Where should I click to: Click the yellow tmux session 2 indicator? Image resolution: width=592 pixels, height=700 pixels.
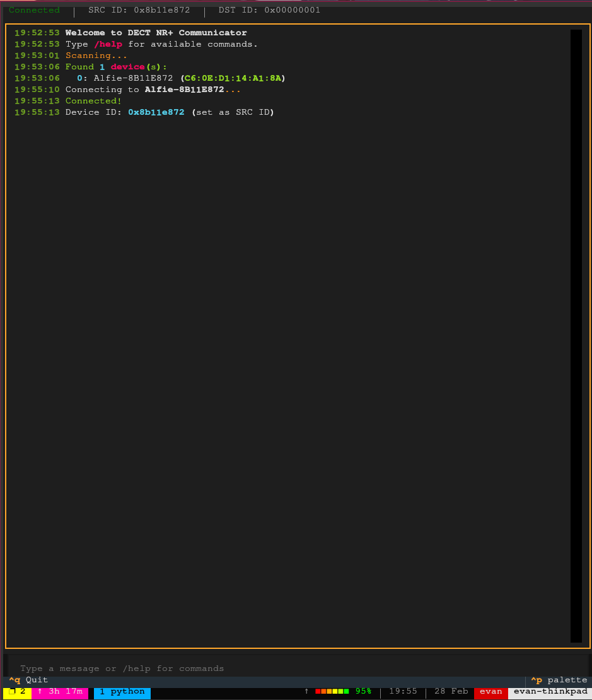(17, 691)
